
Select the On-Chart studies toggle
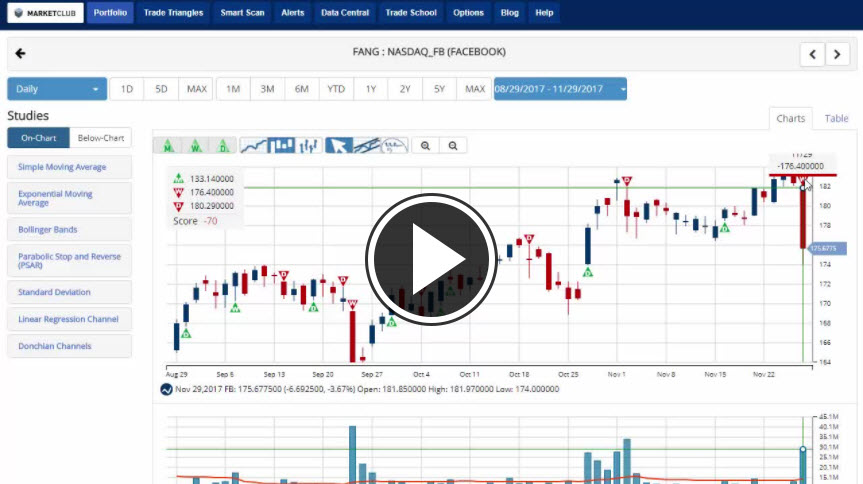tap(39, 138)
